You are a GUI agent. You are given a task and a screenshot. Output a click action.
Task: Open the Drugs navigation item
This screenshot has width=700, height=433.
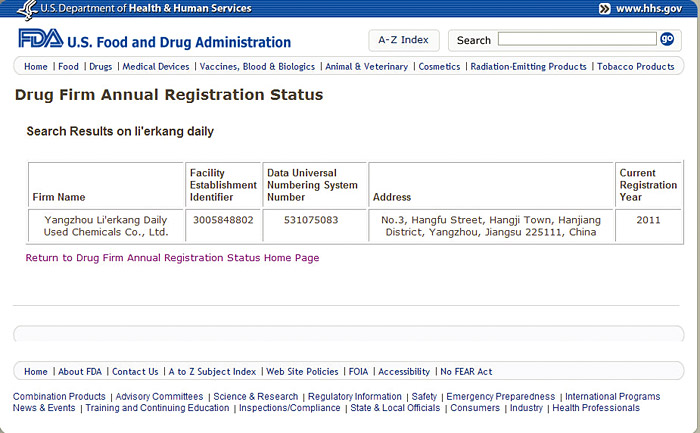pyautogui.click(x=100, y=67)
